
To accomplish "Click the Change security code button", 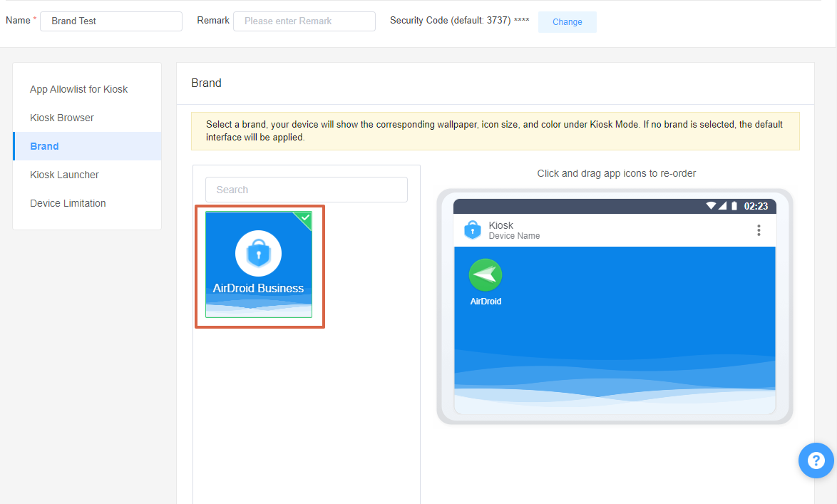I will point(567,22).
